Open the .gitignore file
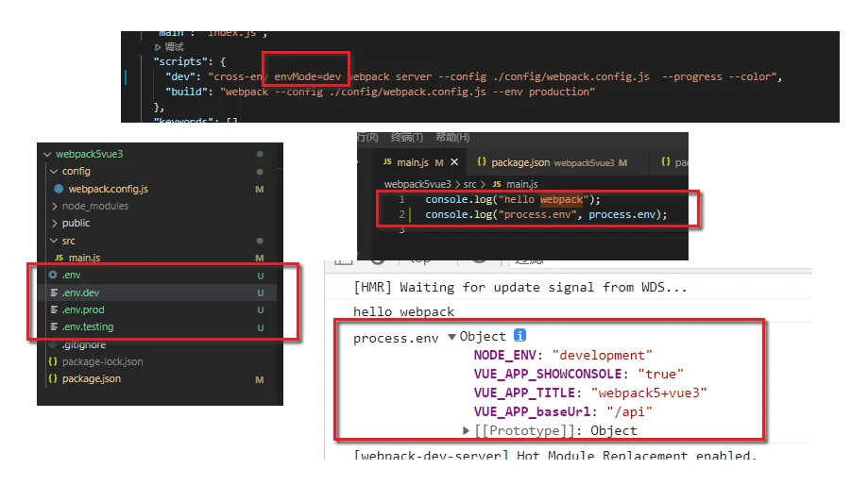The width and height of the screenshot is (868, 485). point(84,344)
